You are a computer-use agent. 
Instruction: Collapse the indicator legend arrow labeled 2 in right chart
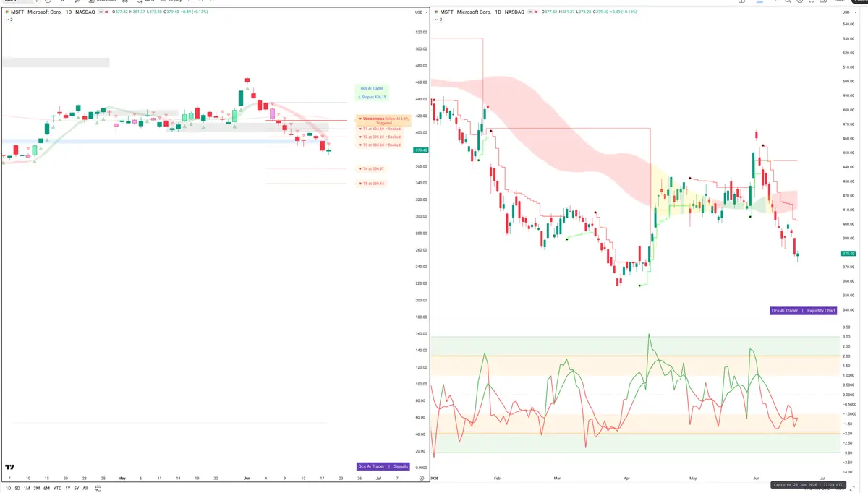tap(438, 20)
